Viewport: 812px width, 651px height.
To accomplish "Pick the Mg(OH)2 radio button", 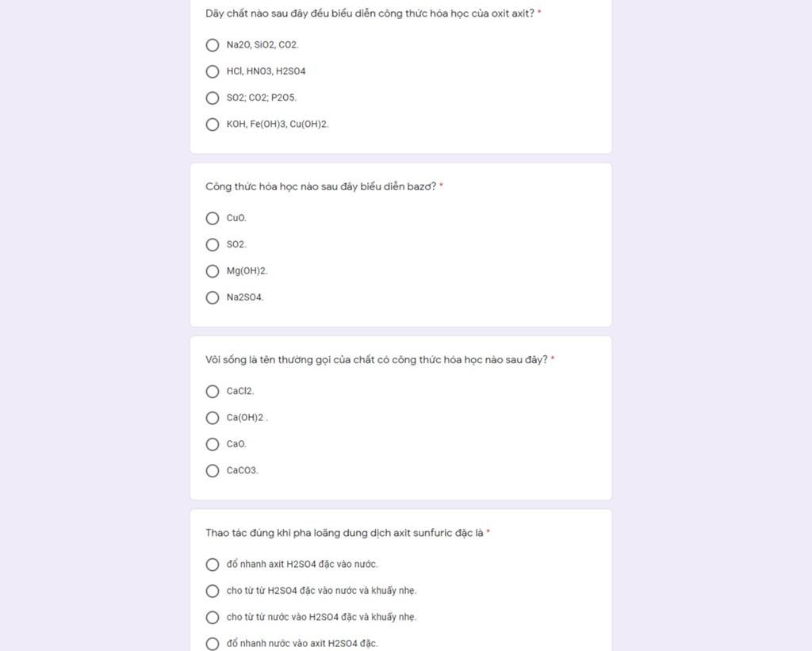I will click(213, 271).
